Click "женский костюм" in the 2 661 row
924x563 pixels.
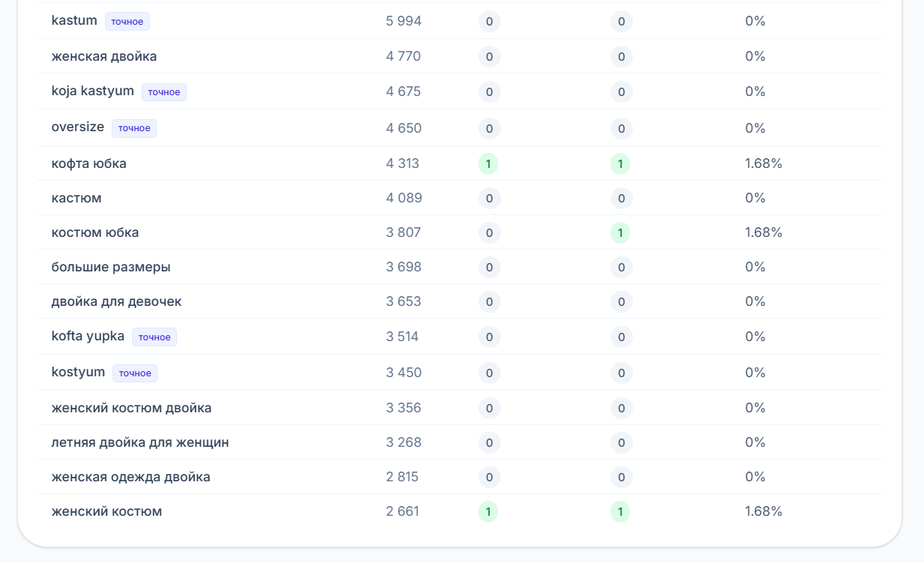tap(106, 511)
